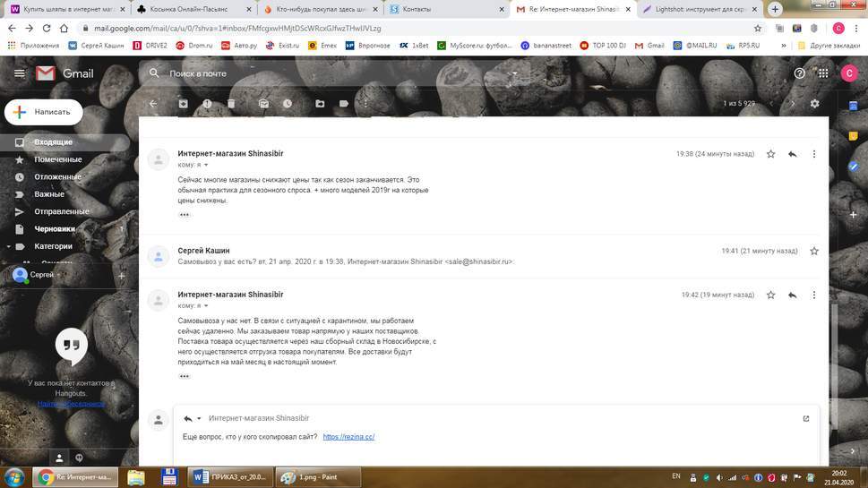The height and width of the screenshot is (488, 868).
Task: Open Google apps grid
Action: point(823,73)
